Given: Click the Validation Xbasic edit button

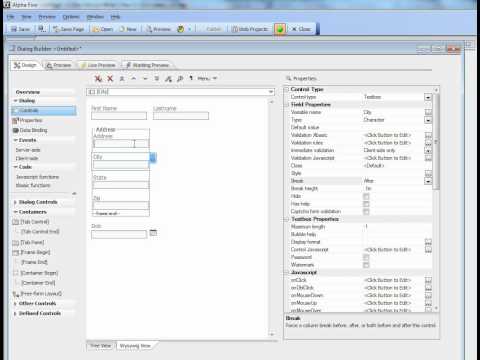Looking at the screenshot, I should point(428,135).
